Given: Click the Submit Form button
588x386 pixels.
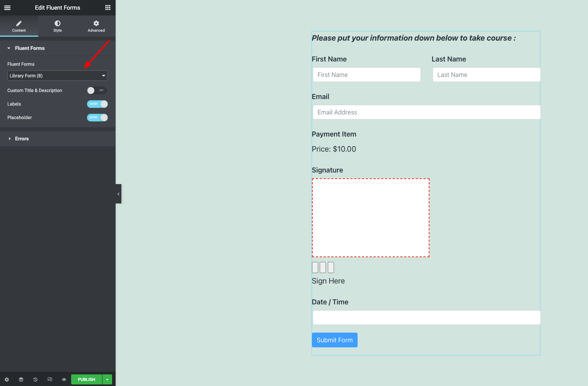Looking at the screenshot, I should tap(334, 340).
